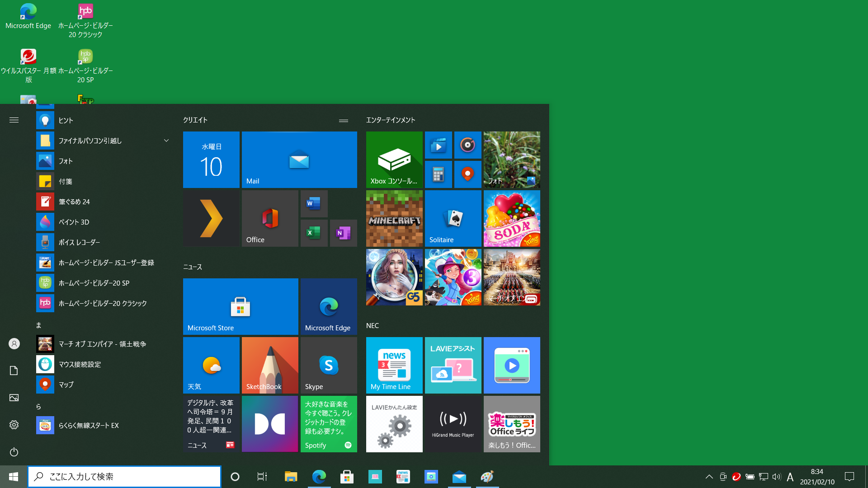Screen dimensions: 868x488
Task: Open Solitaire game tile
Action: (453, 218)
